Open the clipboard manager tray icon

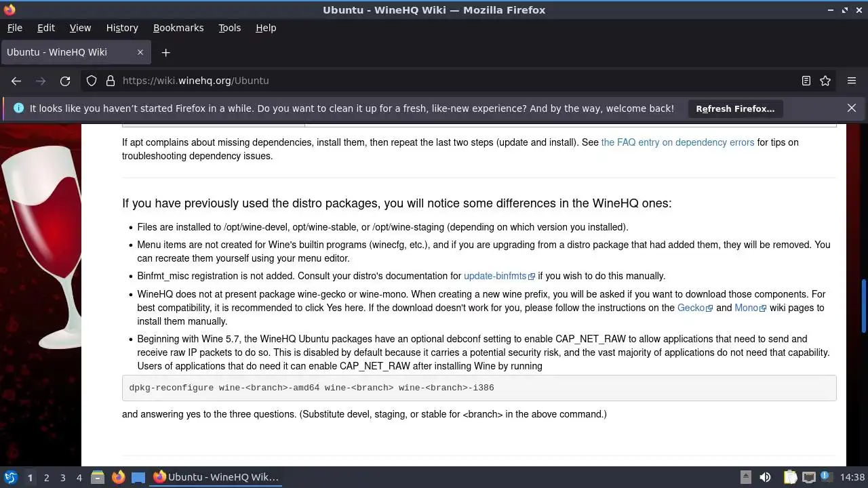click(x=790, y=477)
